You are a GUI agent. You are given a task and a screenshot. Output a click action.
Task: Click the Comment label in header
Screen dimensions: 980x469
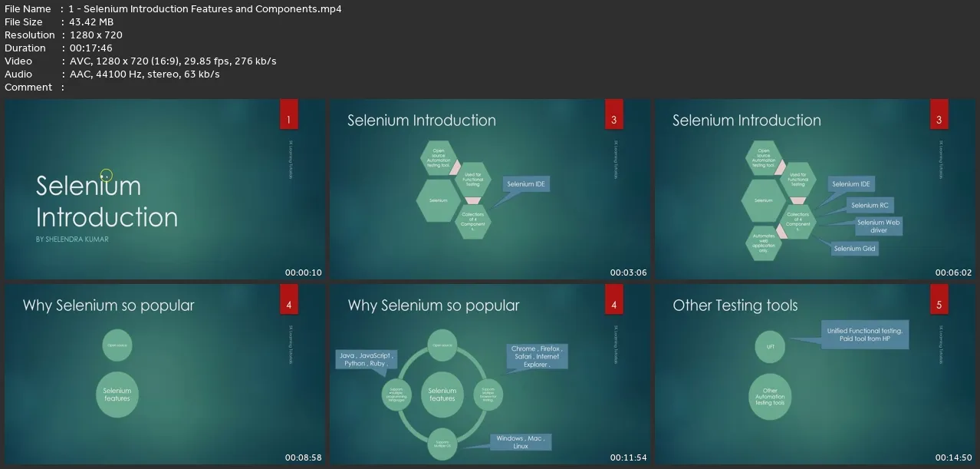point(28,88)
